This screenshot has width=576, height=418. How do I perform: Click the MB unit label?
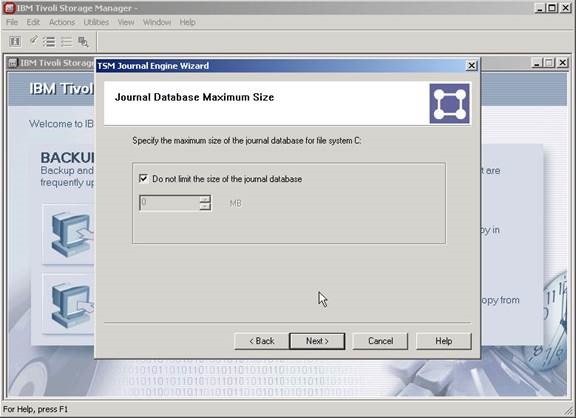pos(235,203)
